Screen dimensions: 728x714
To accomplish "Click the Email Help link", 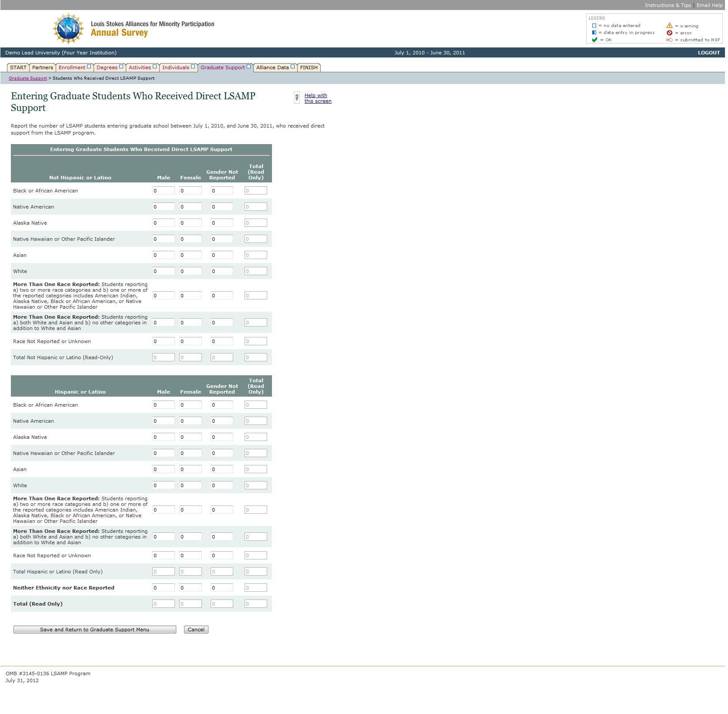I will [709, 5].
